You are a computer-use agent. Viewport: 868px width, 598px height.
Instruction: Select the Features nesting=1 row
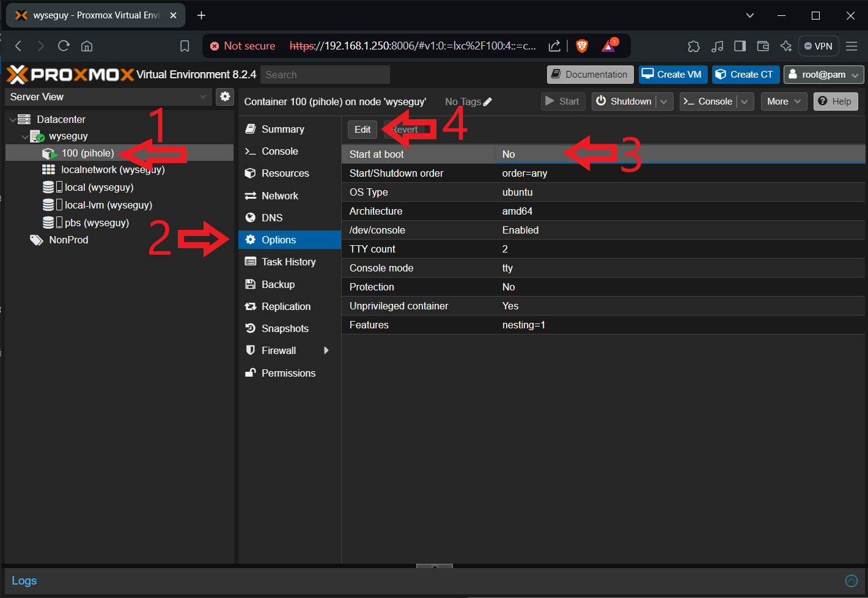(x=603, y=325)
